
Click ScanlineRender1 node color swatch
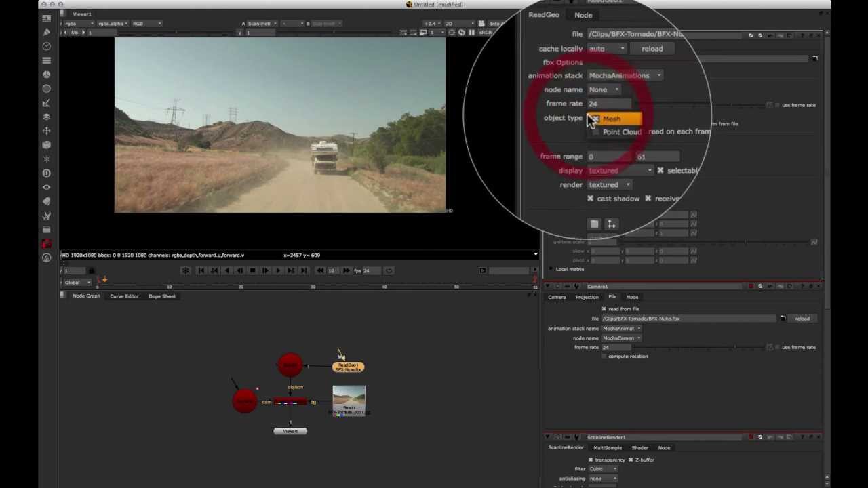(751, 437)
